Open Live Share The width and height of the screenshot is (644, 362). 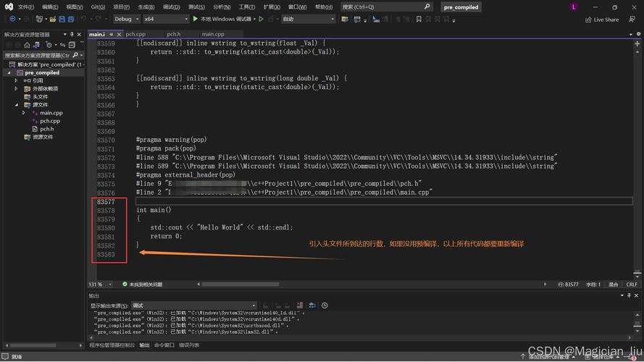[x=602, y=20]
